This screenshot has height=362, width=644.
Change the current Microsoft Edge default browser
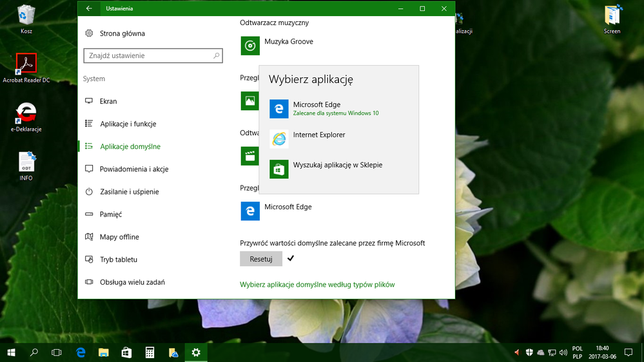pyautogui.click(x=276, y=211)
